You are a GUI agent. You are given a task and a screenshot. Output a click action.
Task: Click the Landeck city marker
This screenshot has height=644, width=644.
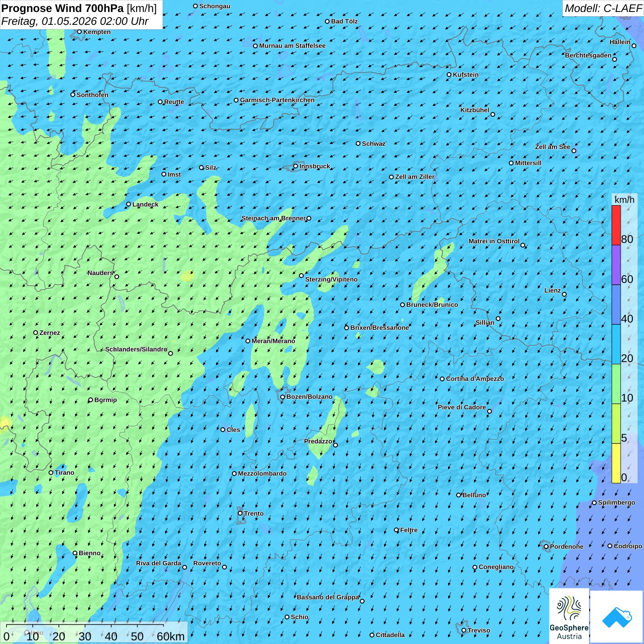click(129, 204)
